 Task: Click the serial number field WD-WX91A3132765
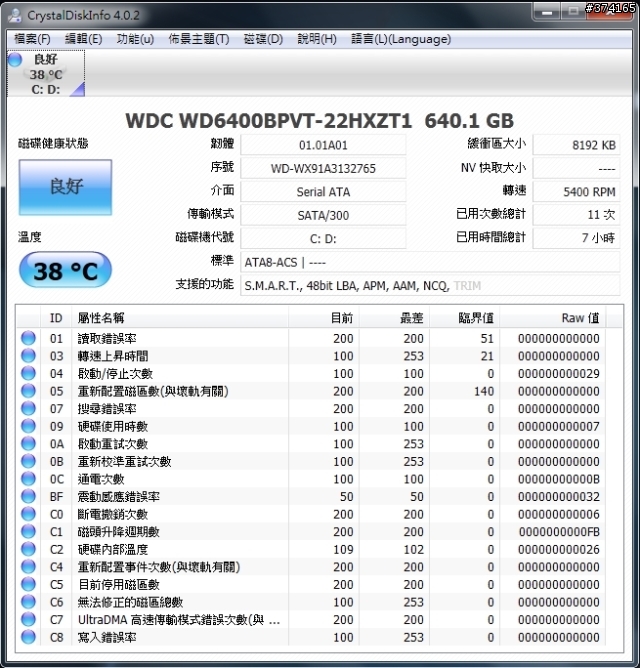(323, 169)
